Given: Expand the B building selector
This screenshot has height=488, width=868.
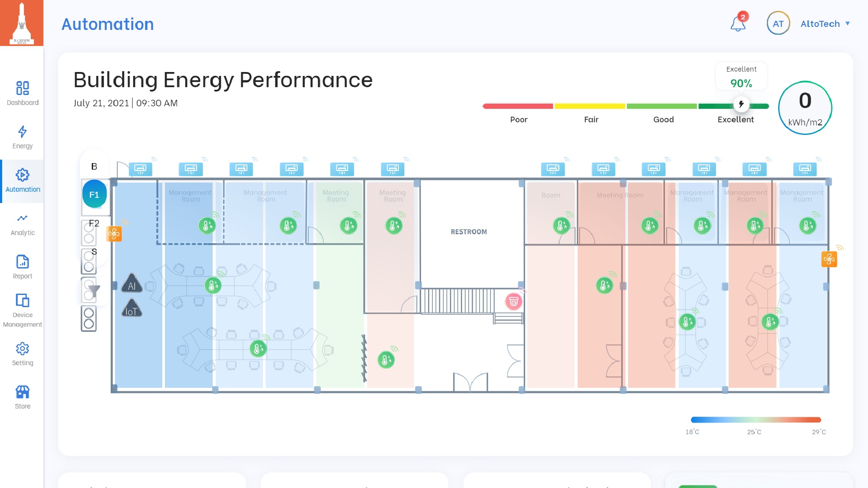Looking at the screenshot, I should pos(94,166).
